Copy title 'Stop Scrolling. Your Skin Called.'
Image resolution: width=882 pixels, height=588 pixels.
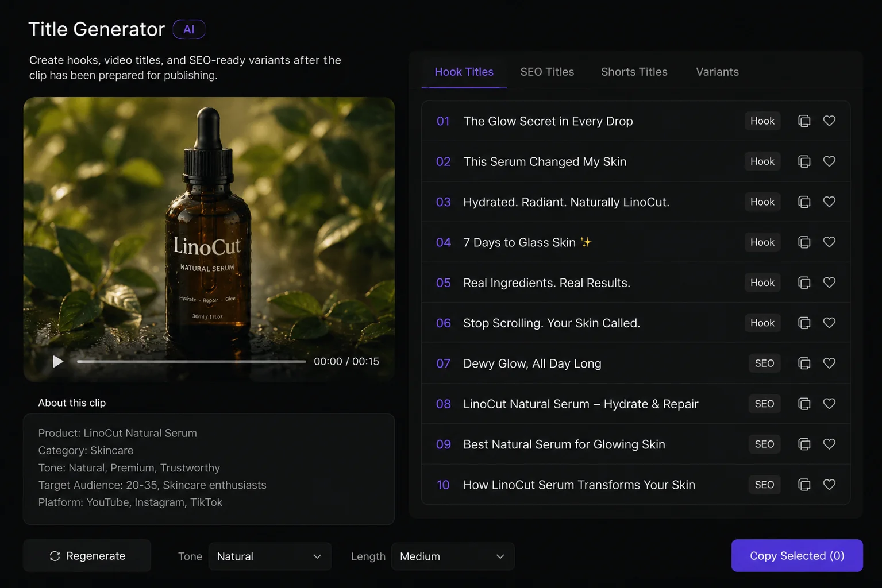[804, 323]
